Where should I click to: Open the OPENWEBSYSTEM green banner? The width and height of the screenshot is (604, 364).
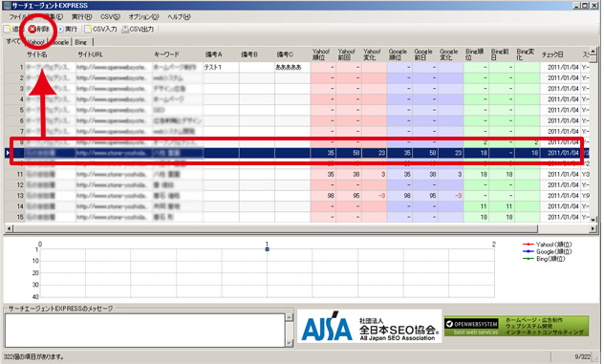516,326
